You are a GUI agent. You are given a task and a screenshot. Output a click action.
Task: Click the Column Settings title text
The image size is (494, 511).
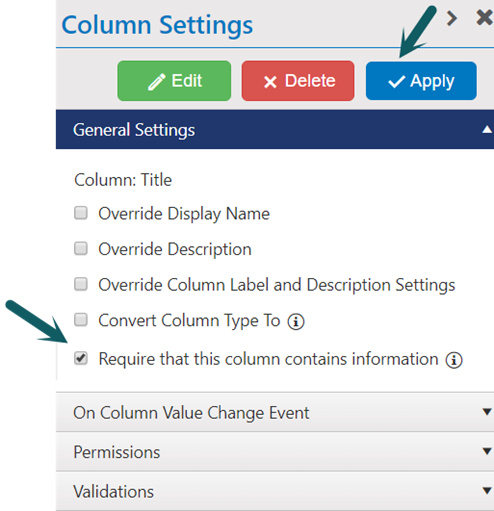pos(157,25)
